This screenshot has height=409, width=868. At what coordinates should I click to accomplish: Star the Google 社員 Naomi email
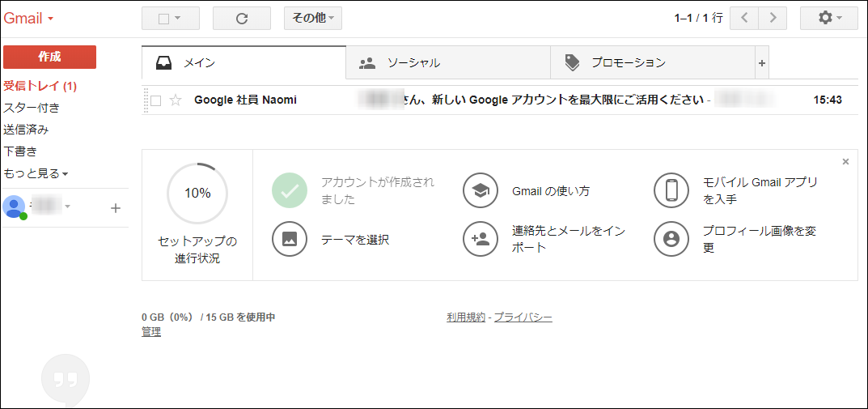pyautogui.click(x=176, y=100)
